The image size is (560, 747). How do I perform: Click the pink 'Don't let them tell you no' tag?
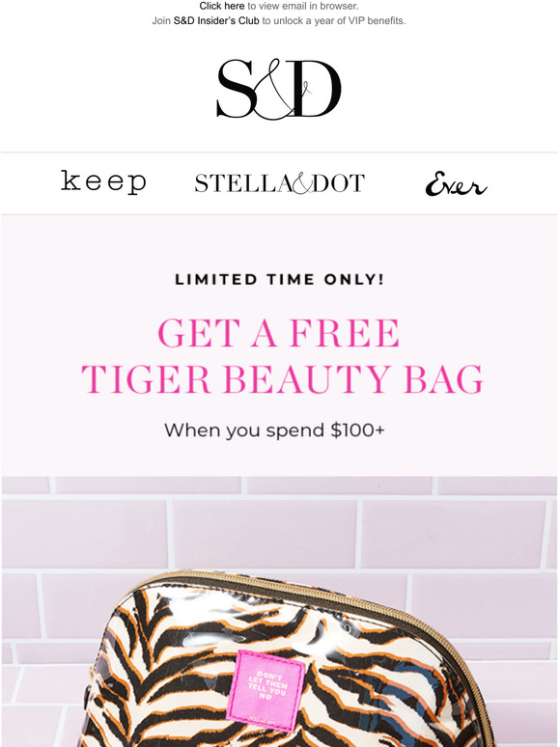click(x=266, y=689)
